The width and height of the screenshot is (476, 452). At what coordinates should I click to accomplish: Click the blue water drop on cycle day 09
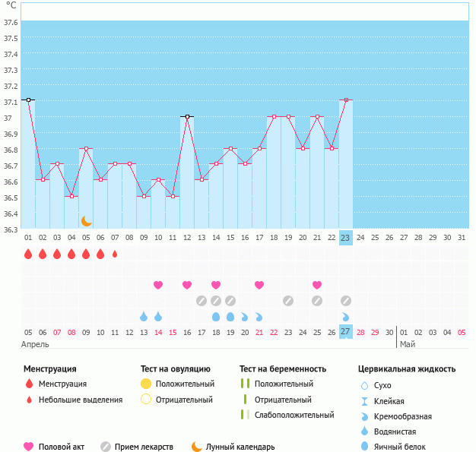(144, 317)
